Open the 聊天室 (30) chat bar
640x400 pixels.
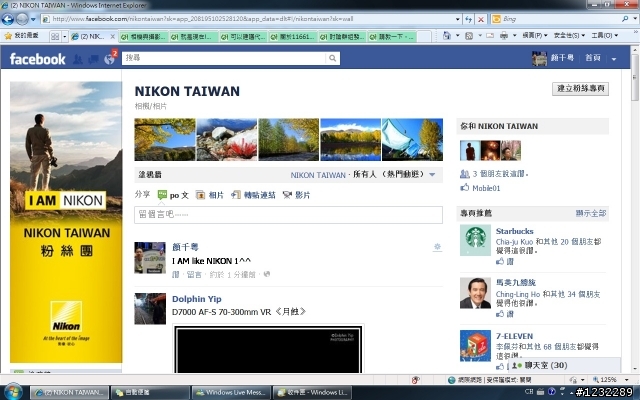[564, 365]
